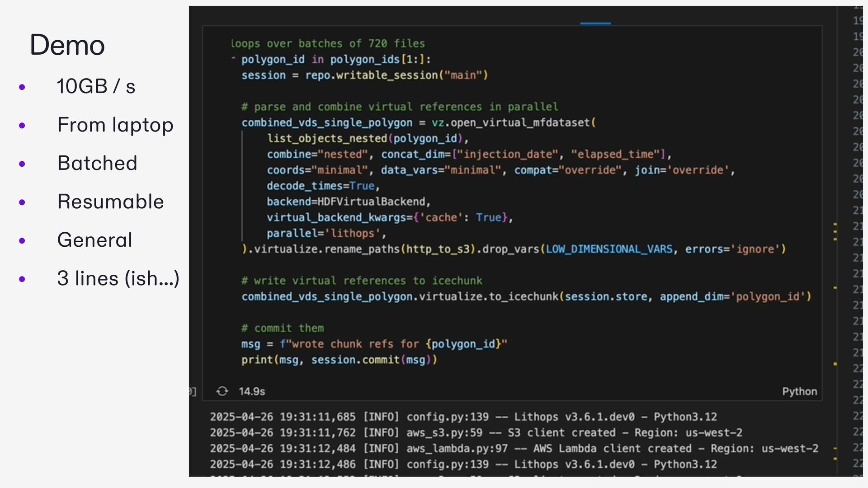Image resolution: width=868 pixels, height=488 pixels.
Task: Click the Demo slide title
Action: [67, 45]
